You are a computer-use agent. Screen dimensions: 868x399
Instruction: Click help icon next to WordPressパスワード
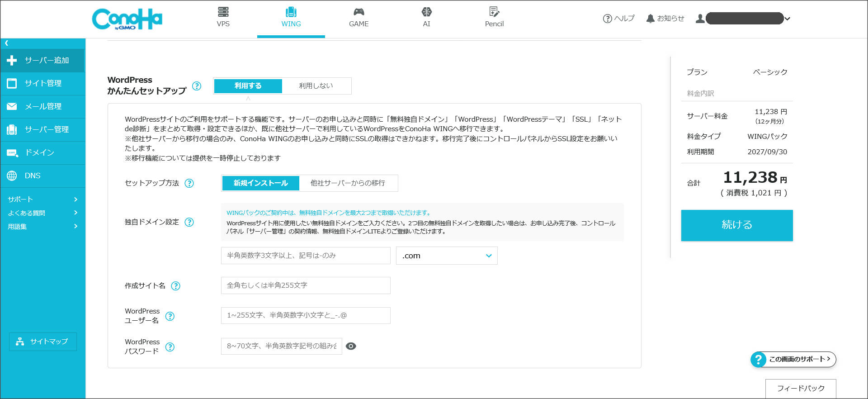(x=170, y=347)
